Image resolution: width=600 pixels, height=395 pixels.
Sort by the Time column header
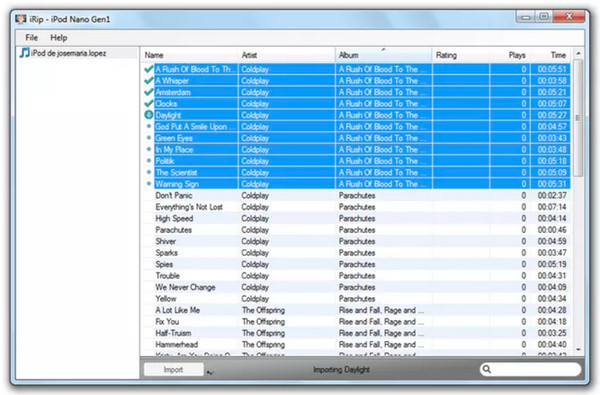pyautogui.click(x=558, y=55)
